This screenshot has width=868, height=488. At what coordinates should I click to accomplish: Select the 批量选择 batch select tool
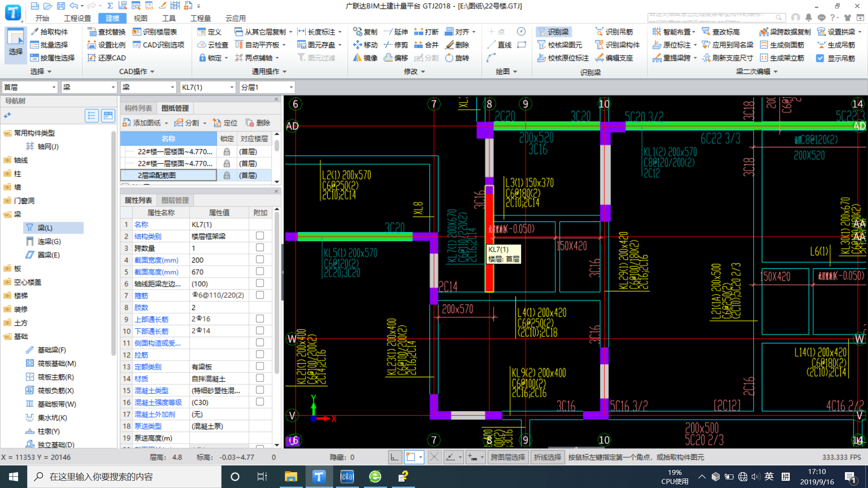point(49,45)
